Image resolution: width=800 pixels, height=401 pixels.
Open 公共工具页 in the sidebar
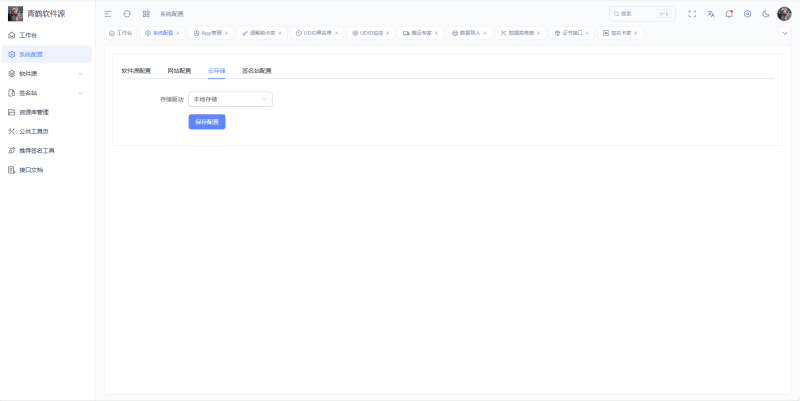point(47,131)
